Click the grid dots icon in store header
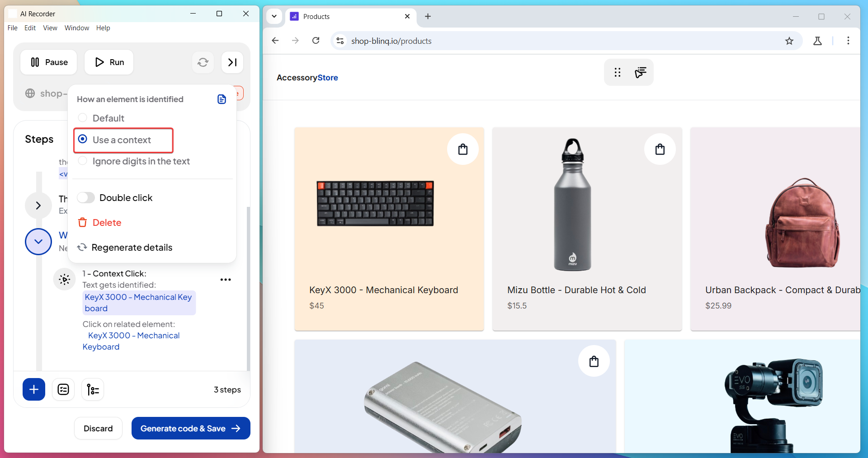 (x=618, y=72)
